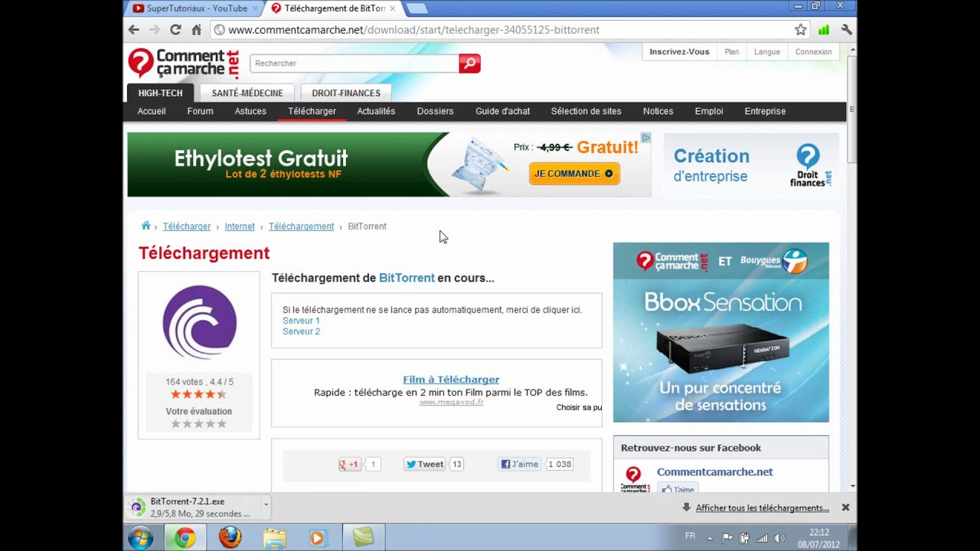Select SANTÉ-MÉDECINE section tab
The width and height of the screenshot is (980, 551).
coord(247,93)
